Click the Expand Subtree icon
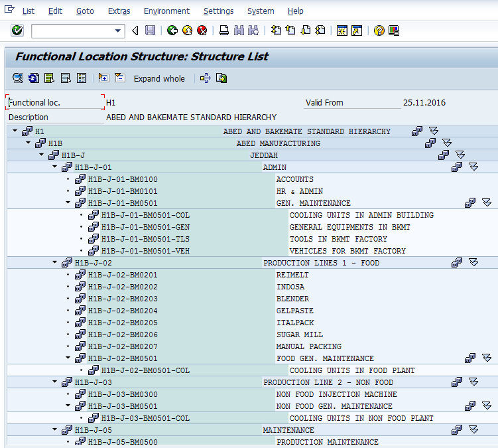Viewport: 498px width, 448px height. 104,78
